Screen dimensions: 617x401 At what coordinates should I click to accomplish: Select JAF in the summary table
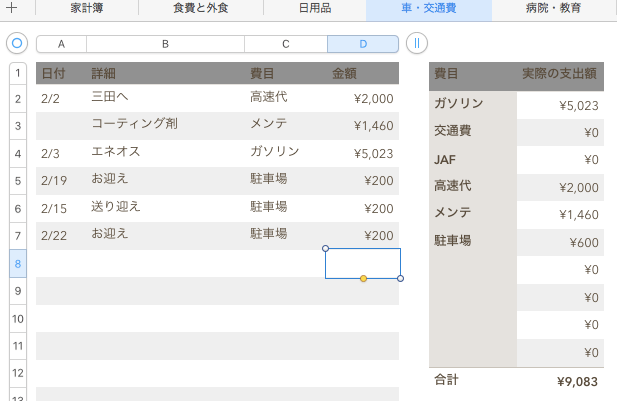[473, 160]
